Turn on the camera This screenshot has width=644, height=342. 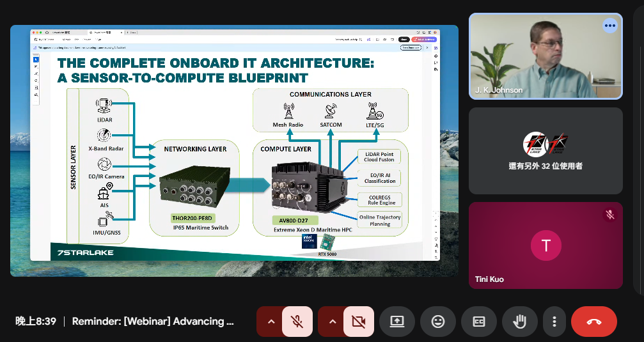pos(359,322)
